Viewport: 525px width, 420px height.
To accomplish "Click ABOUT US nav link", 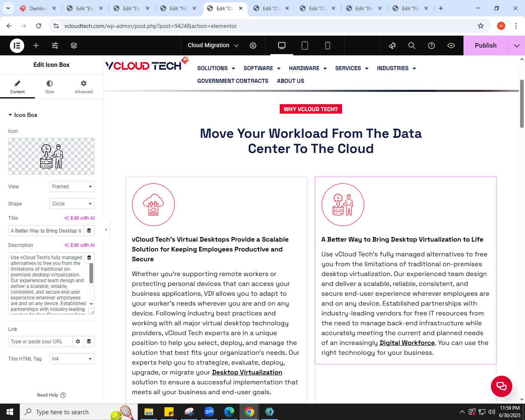I will pos(290,81).
